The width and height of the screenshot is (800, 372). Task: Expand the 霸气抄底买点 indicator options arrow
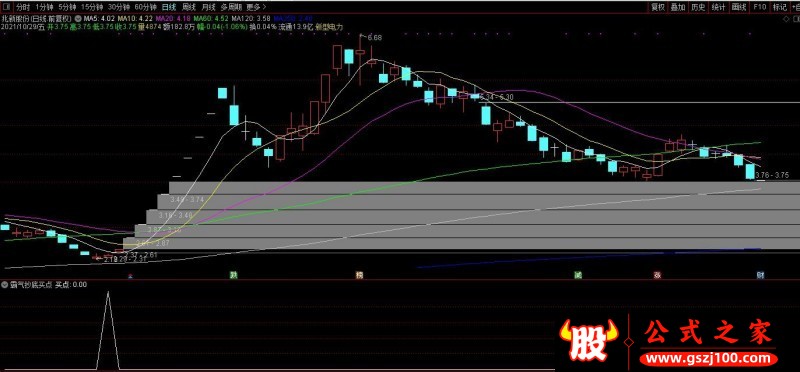click(5, 285)
